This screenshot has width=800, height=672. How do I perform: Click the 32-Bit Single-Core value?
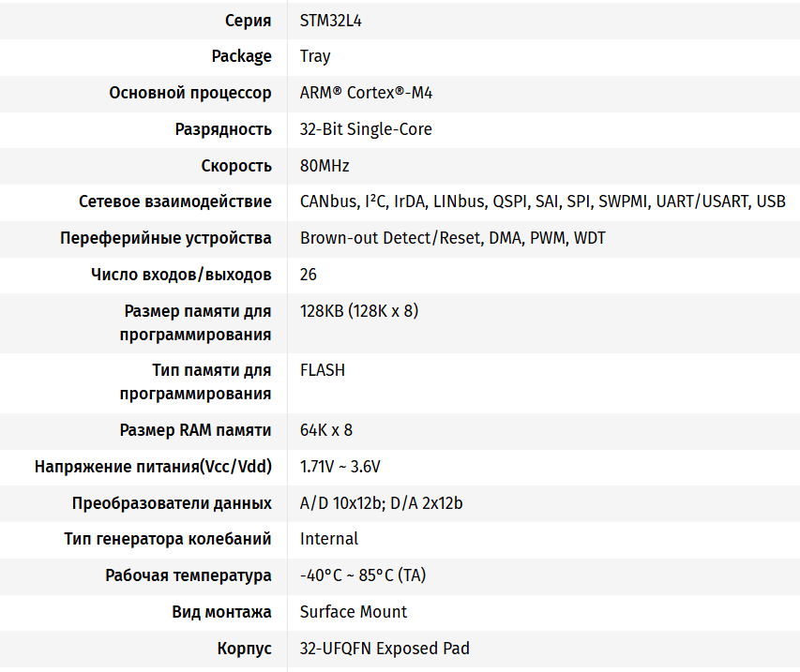tap(366, 129)
